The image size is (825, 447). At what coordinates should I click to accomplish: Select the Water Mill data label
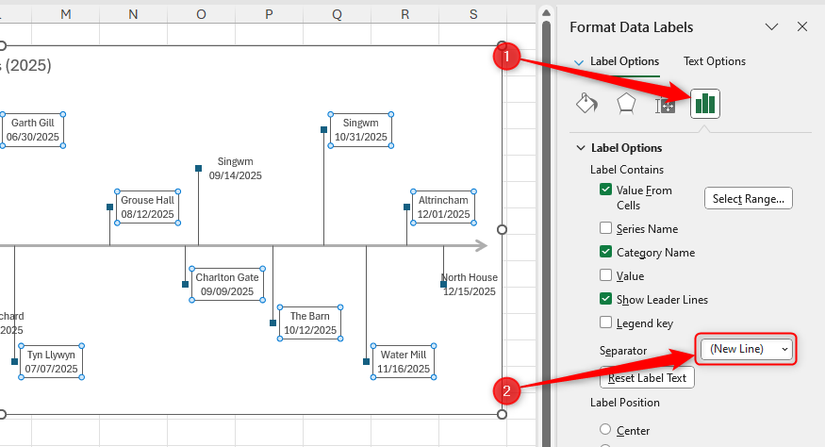tap(404, 362)
